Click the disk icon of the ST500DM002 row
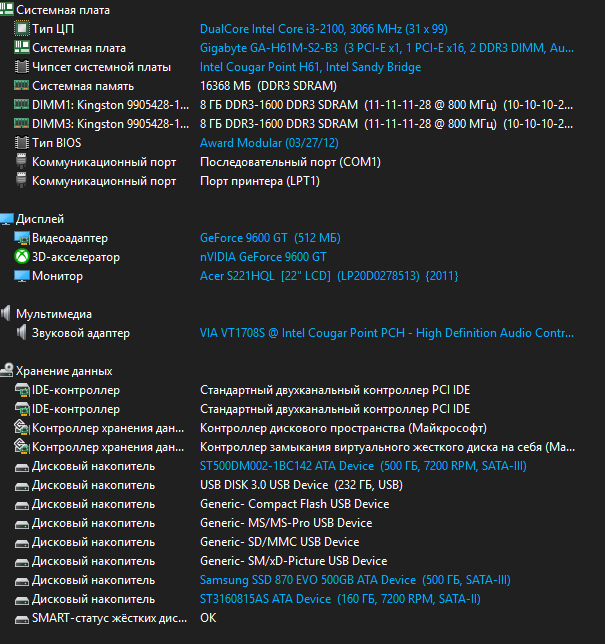 22,467
